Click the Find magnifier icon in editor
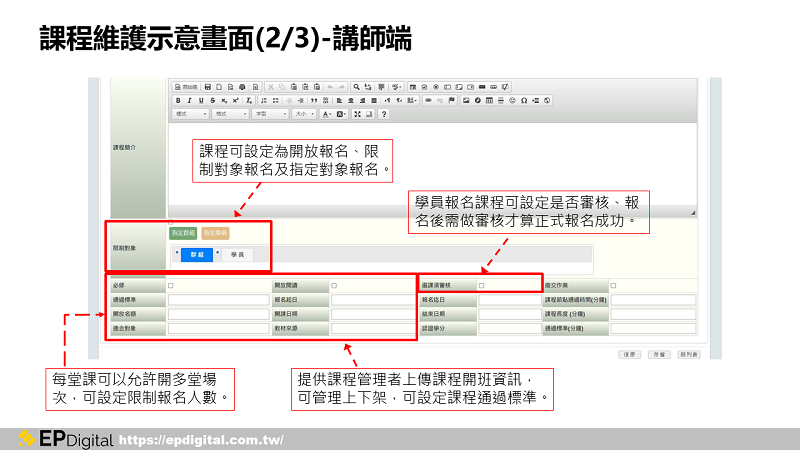Viewport: 800px width, 450px height. [356, 87]
